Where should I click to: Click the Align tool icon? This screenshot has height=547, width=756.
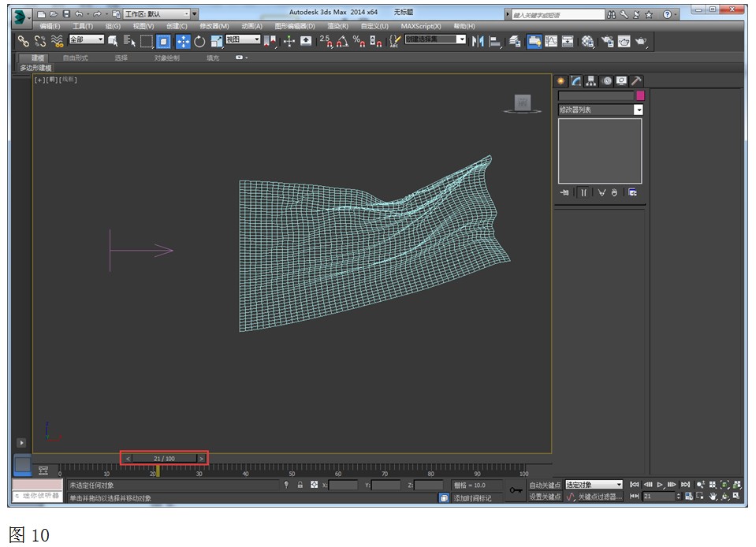(x=495, y=42)
